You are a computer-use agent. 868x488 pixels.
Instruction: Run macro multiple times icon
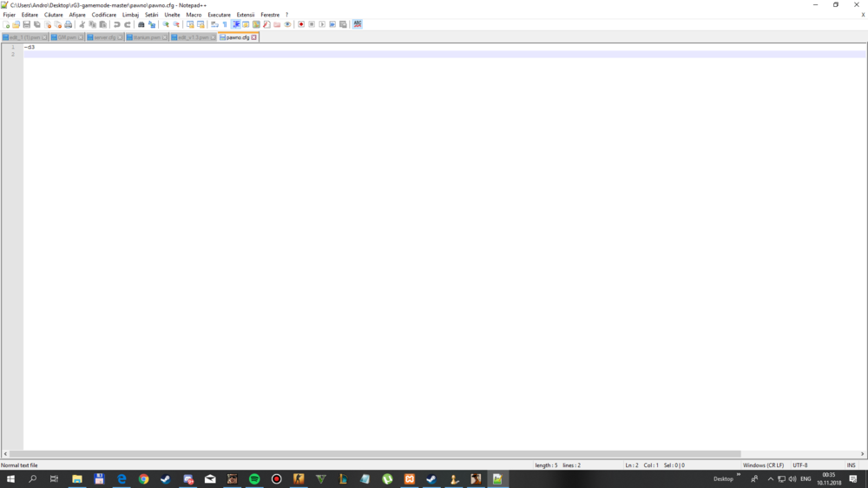click(332, 24)
